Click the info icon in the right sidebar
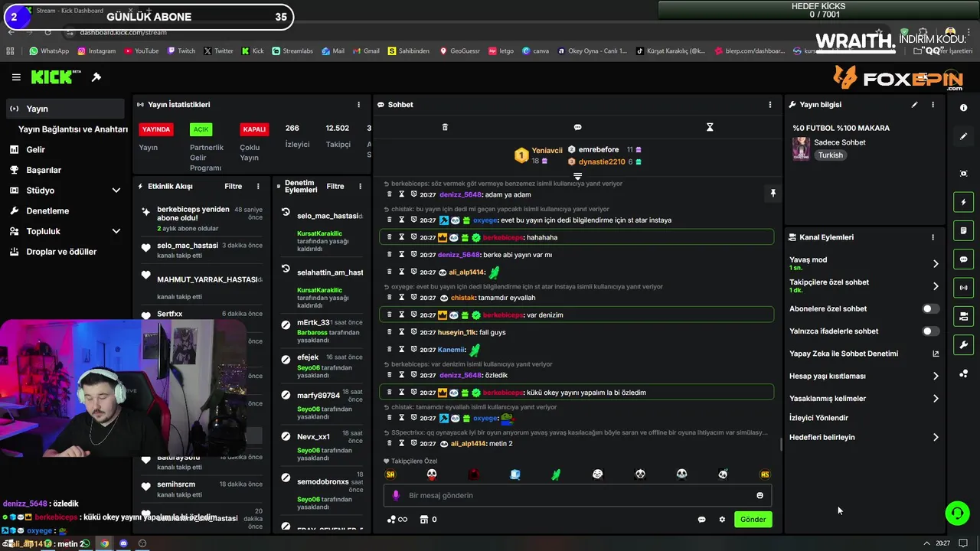980x551 pixels. (x=963, y=108)
